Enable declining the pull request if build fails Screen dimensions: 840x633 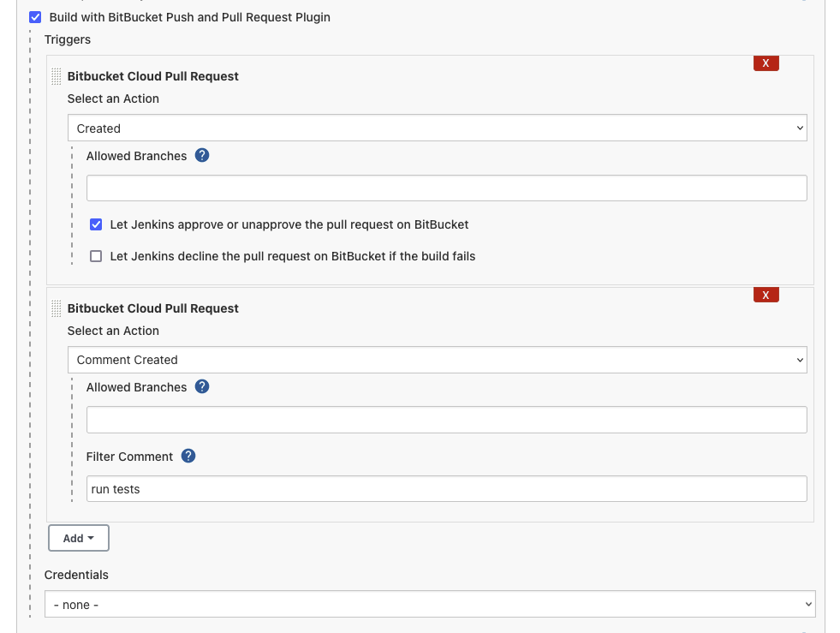96,255
